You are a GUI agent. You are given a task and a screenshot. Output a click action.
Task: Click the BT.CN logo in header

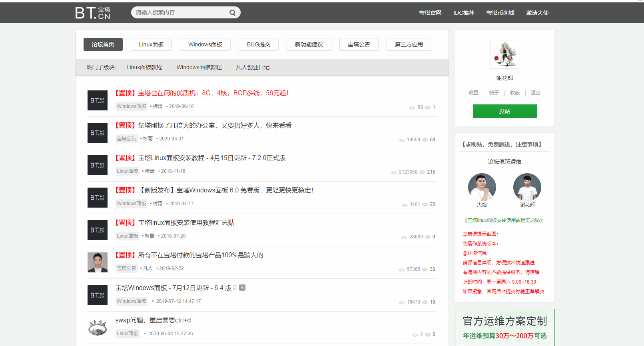[x=93, y=13]
